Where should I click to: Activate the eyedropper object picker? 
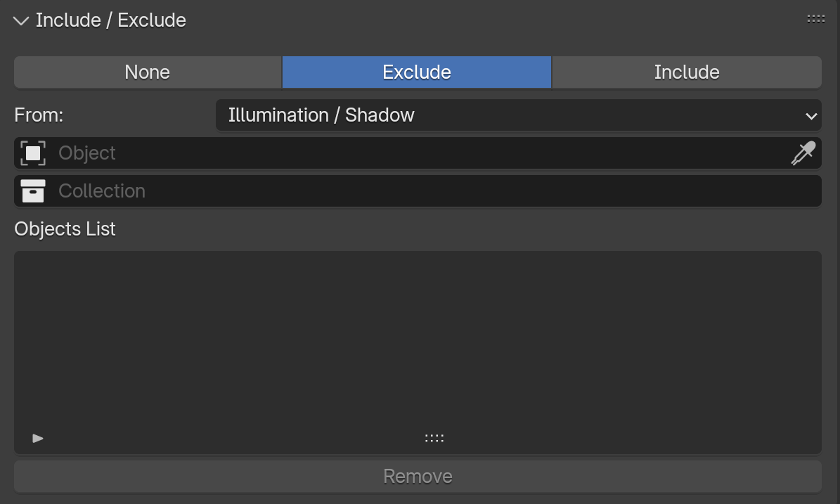click(x=803, y=153)
